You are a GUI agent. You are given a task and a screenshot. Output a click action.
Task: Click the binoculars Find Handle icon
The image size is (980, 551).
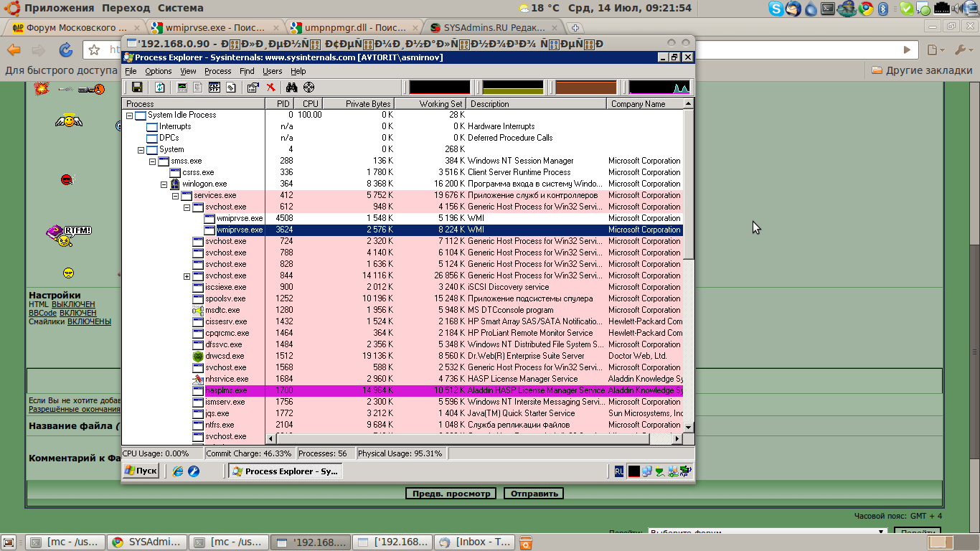pos(292,88)
